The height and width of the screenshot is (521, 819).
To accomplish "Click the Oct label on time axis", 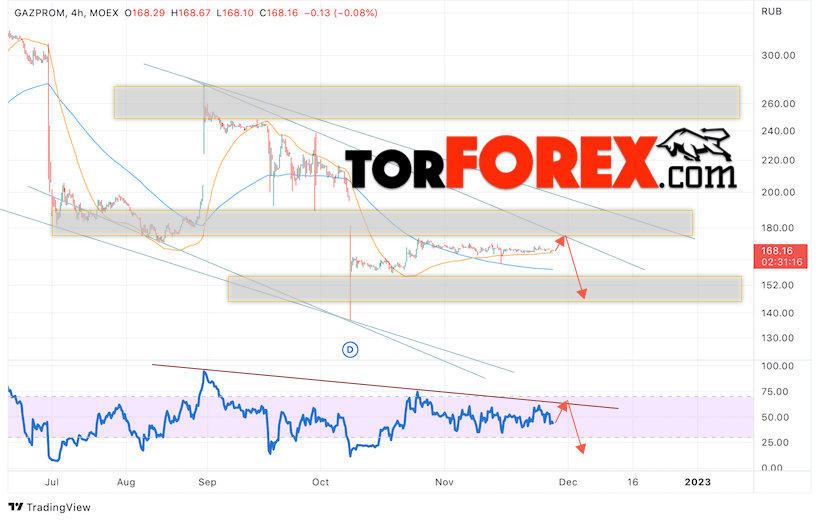I will point(320,482).
